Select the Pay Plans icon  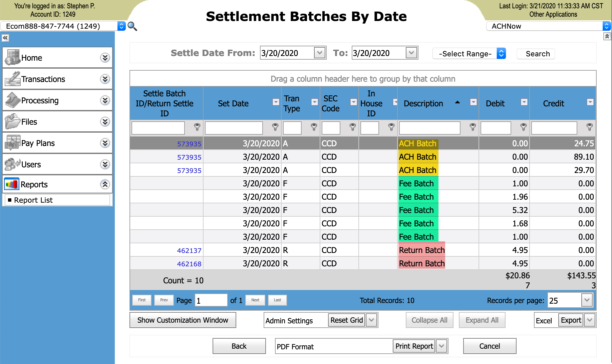(x=12, y=143)
